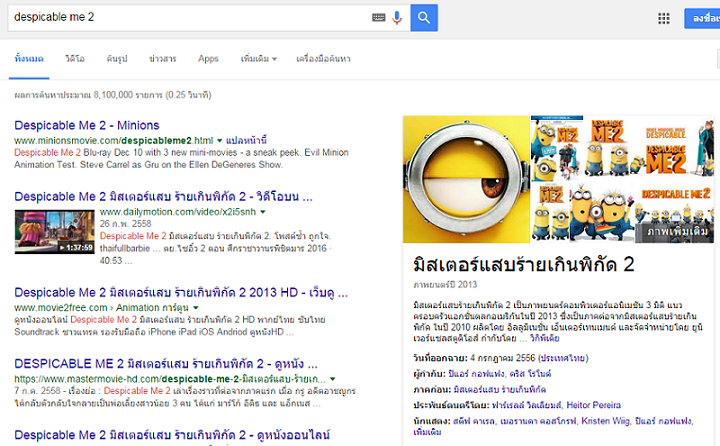Switch to the ค้นรูป tab

coord(117,59)
